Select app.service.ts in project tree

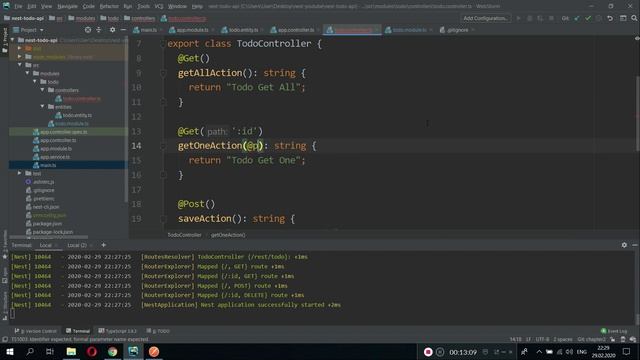pos(55,157)
